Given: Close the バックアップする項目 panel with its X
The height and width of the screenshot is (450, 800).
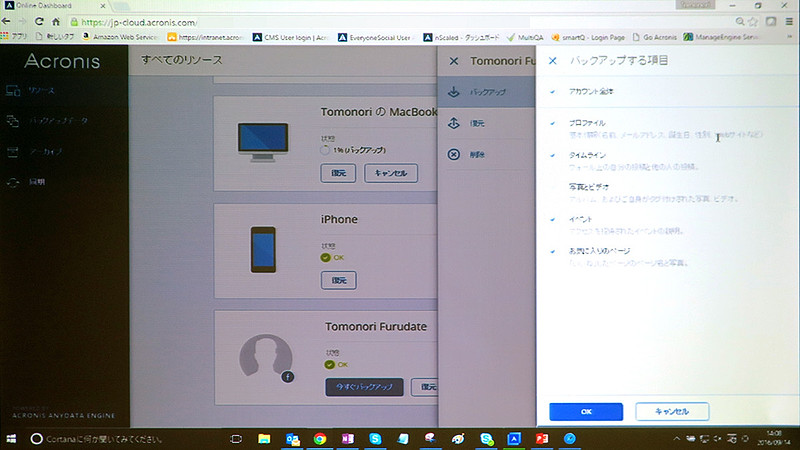Looking at the screenshot, I should click(553, 61).
